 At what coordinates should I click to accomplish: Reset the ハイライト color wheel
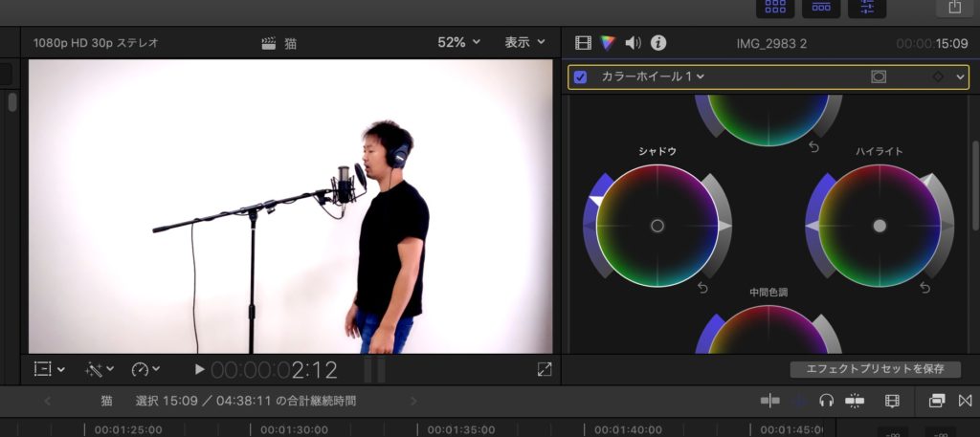coord(925,287)
